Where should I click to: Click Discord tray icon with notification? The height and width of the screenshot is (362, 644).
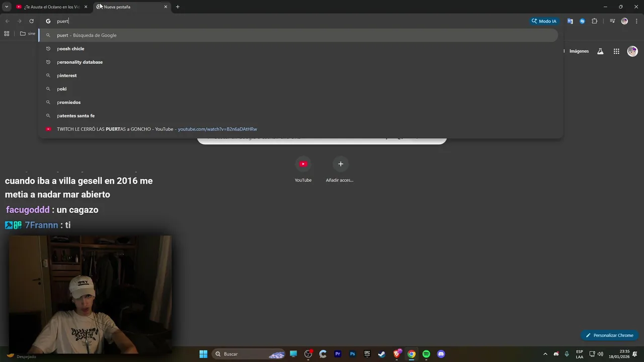click(556, 354)
